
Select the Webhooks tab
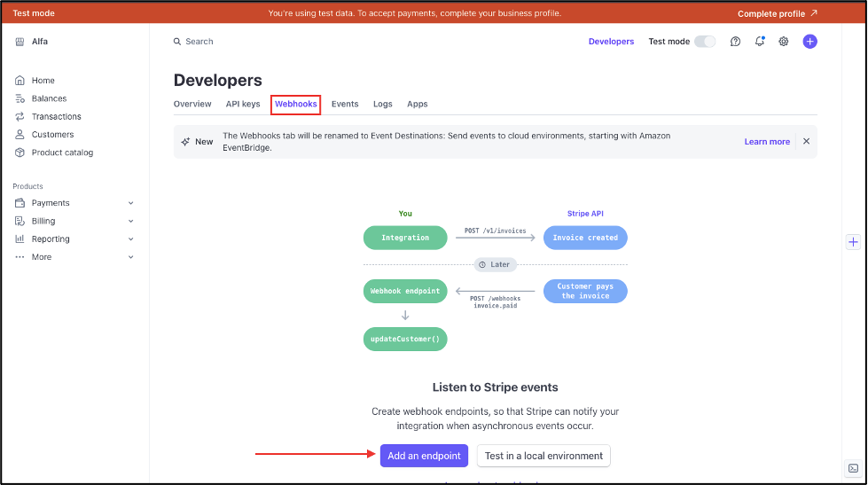pos(295,104)
